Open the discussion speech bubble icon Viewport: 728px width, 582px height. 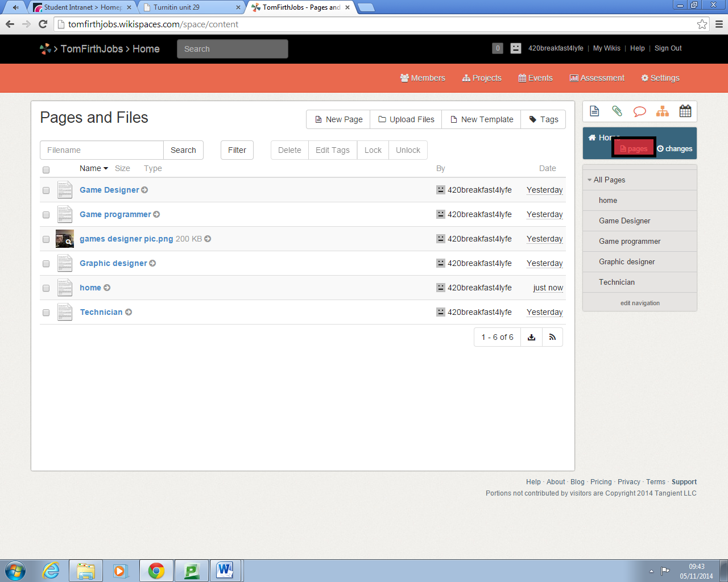[x=640, y=111]
